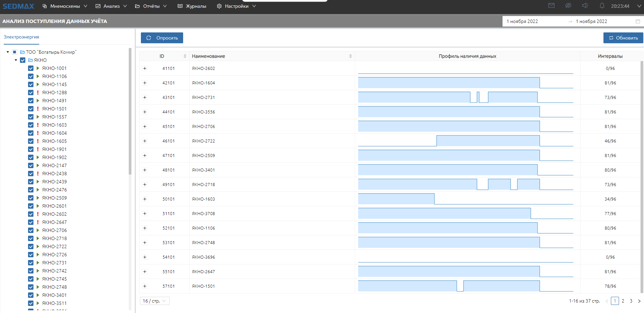Open the 16 / стр. page size dropdown

pos(154,301)
